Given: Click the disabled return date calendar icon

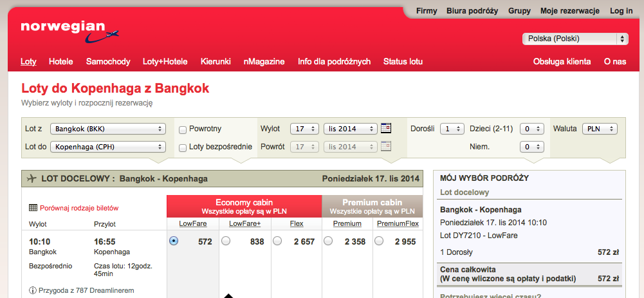Looking at the screenshot, I should tap(385, 146).
